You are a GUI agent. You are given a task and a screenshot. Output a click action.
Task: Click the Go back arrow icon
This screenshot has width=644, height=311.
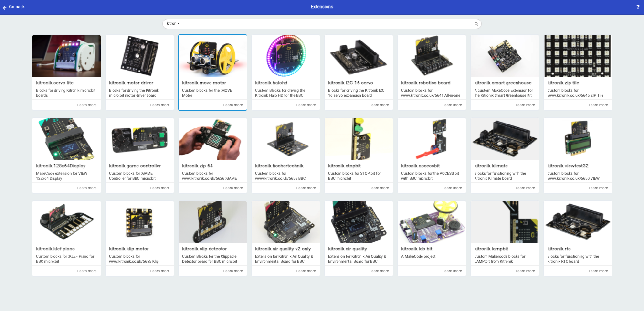[5, 7]
